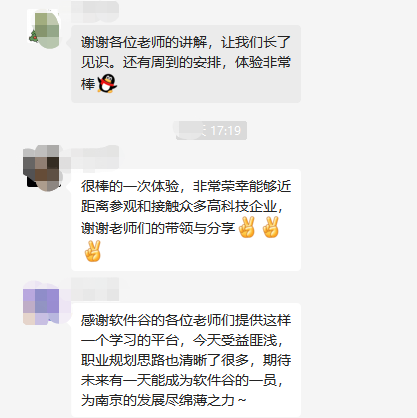Click the text 今天受益匪浅 in third bubble
Screen dimensions: 417x418
[235, 340]
